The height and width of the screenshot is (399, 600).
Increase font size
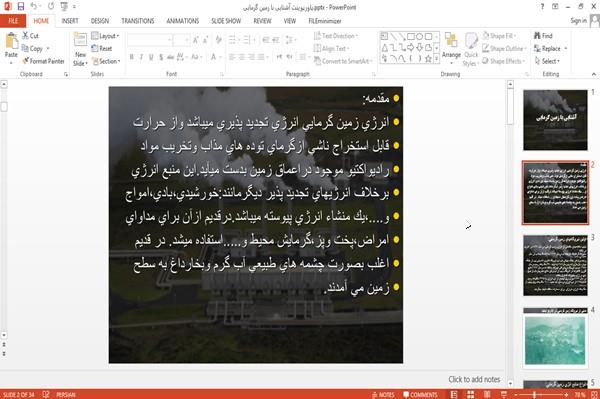(196, 40)
